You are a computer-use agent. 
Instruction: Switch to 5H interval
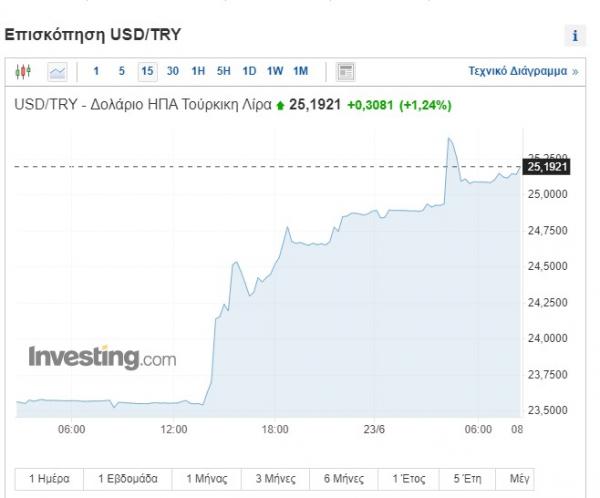coord(224,71)
